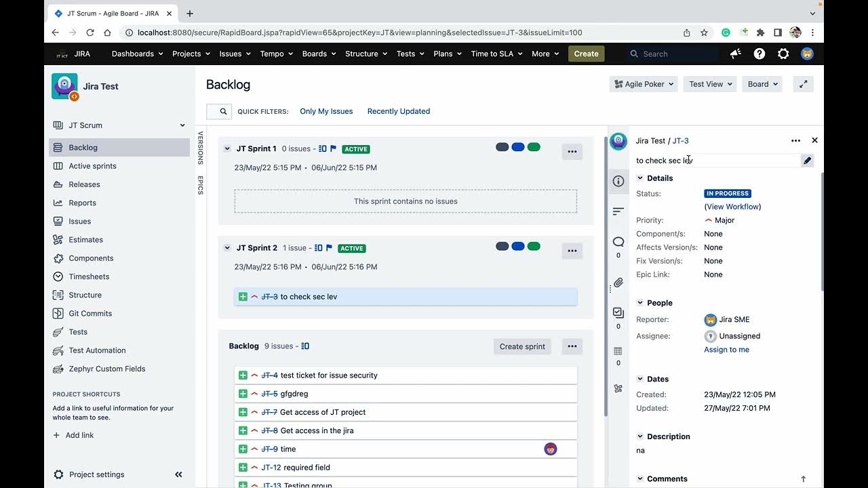868x488 pixels.
Task: Click Add link under project shortcuts
Action: 79,435
